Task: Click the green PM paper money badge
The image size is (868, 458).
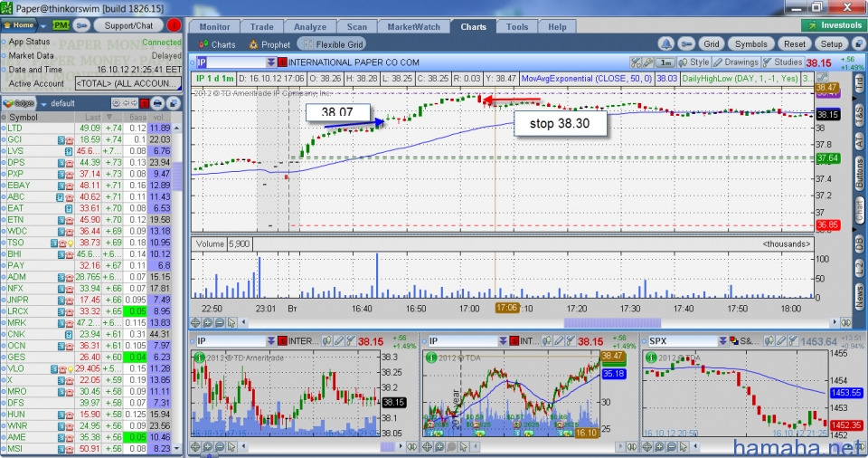Action: point(61,25)
